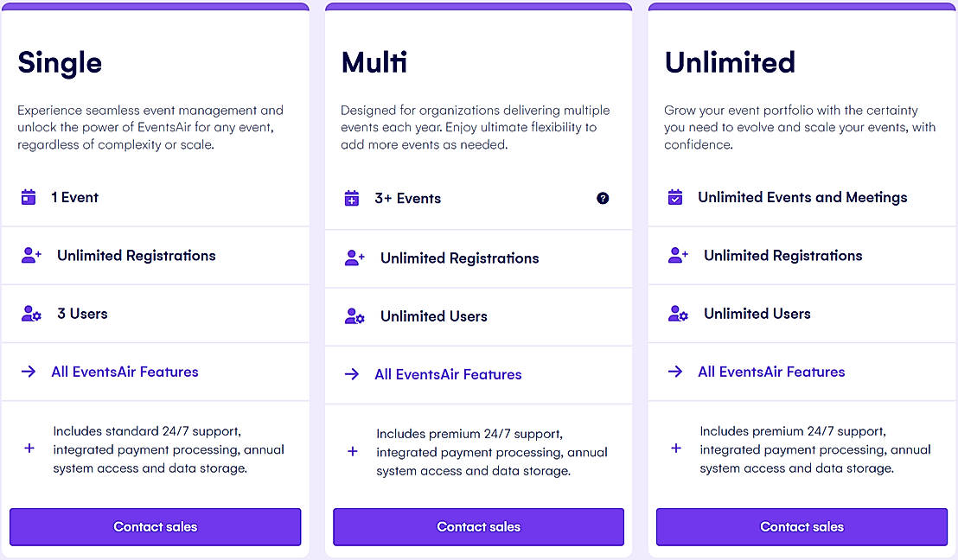The image size is (958, 560).
Task: Open All EventsAir Features in the Multi plan
Action: click(x=448, y=374)
